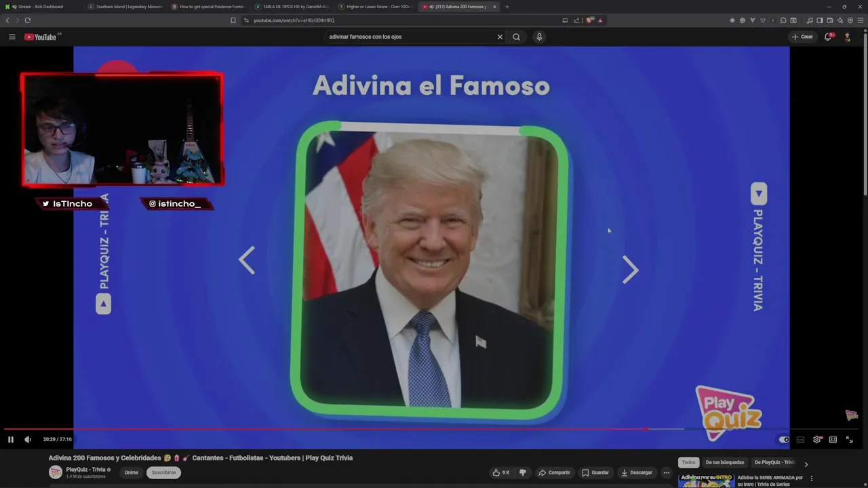Click the Unirse button
The width and height of the screenshot is (868, 488).
coord(132,472)
